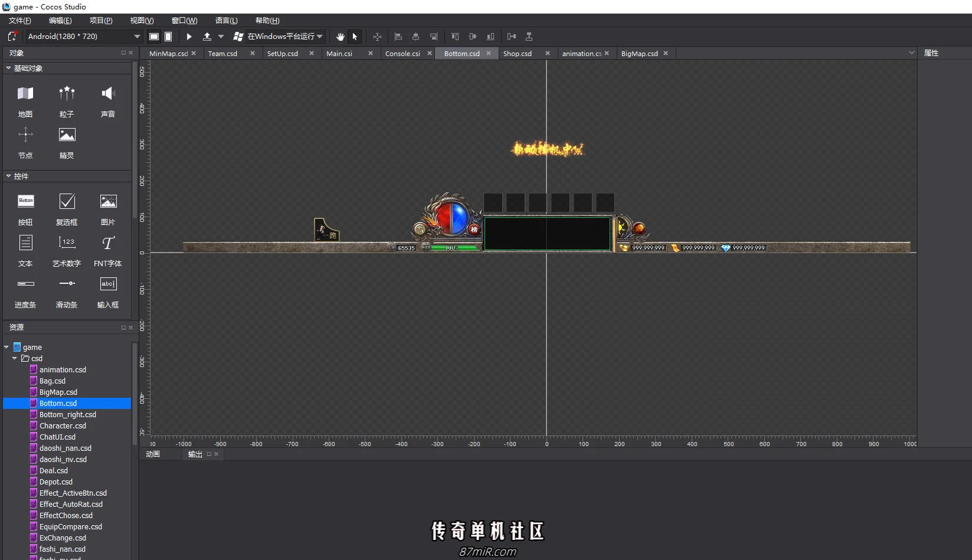The image size is (972, 560).
Task: Close the MinMap.csd tab
Action: [x=194, y=53]
